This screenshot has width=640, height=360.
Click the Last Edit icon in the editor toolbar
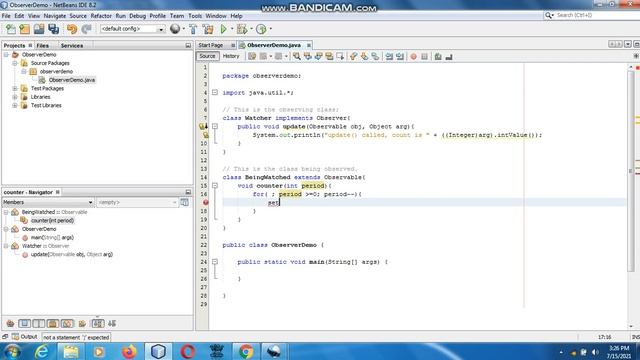click(252, 56)
